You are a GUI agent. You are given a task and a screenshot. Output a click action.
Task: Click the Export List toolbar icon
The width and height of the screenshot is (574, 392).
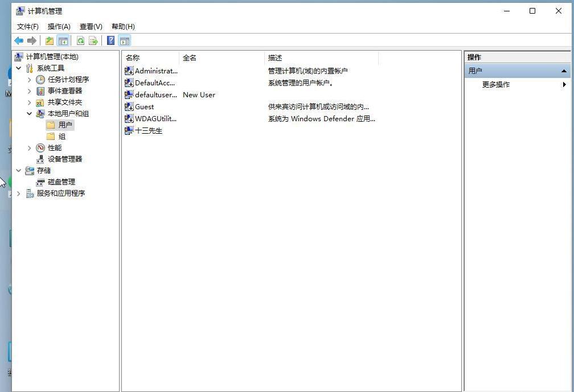coord(93,40)
